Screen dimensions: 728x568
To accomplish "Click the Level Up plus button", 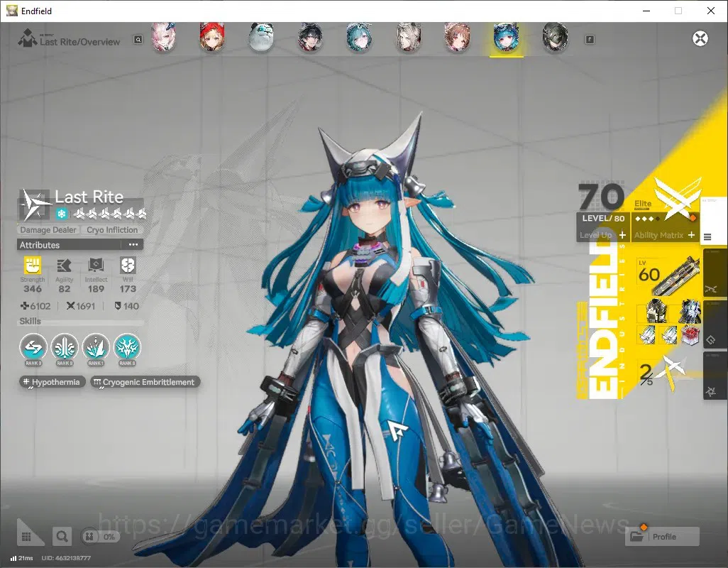I will pyautogui.click(x=622, y=235).
